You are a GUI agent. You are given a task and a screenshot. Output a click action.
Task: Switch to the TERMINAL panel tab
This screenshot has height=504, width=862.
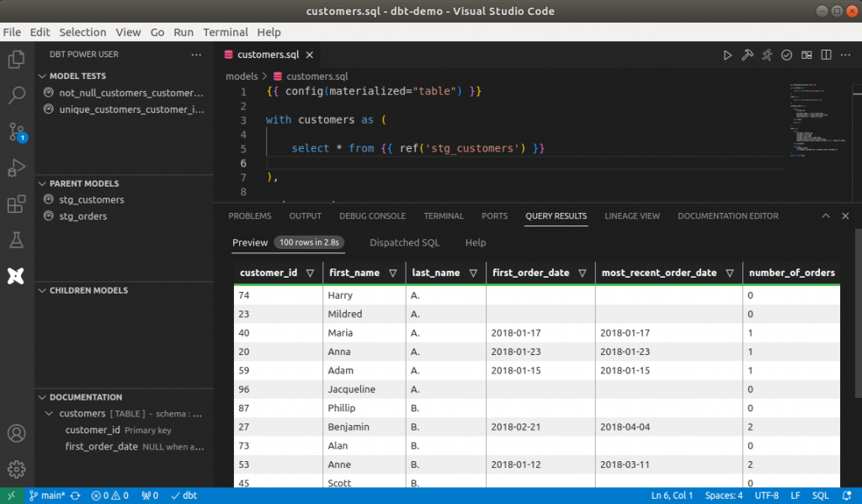point(444,216)
